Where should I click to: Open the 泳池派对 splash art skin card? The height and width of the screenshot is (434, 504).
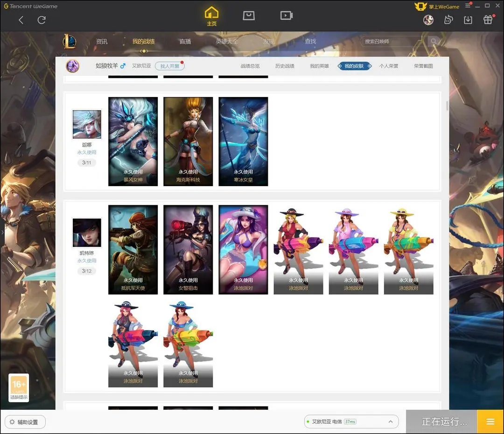click(243, 250)
